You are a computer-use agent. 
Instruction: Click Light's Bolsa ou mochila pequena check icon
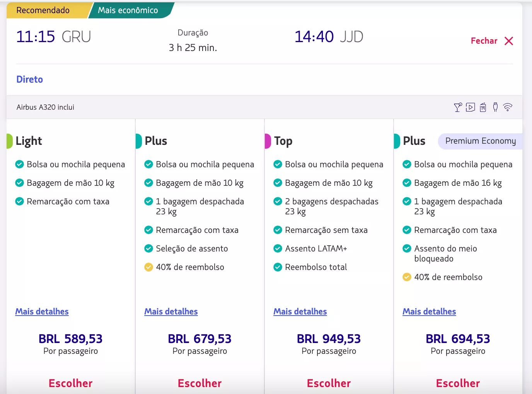point(19,164)
